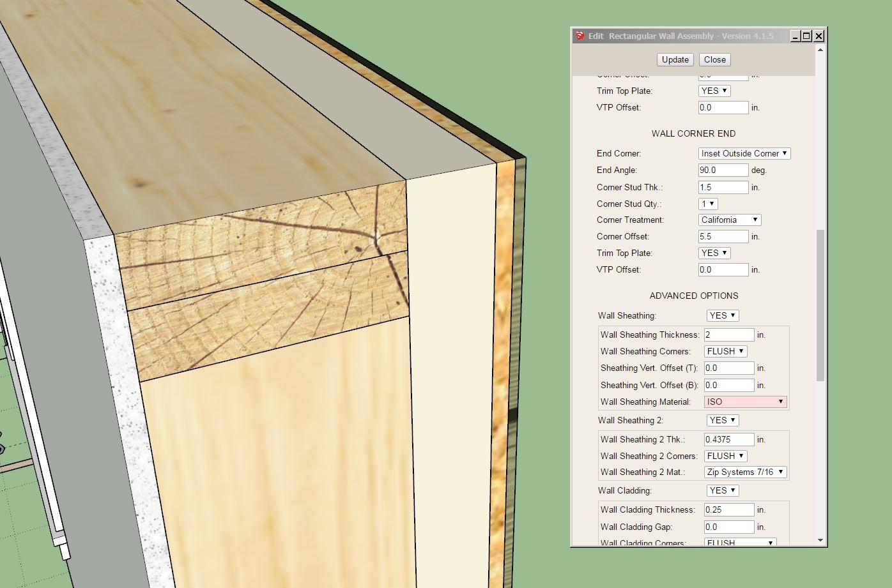The width and height of the screenshot is (892, 588).
Task: Open the Wall Sheathing 2 Mat. dropdown
Action: coord(745,472)
